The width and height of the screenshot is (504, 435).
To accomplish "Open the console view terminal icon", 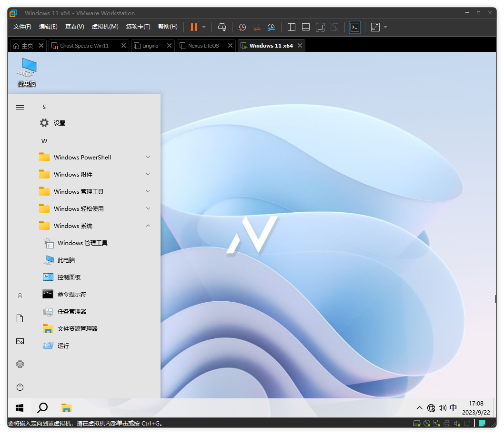I will click(x=354, y=27).
